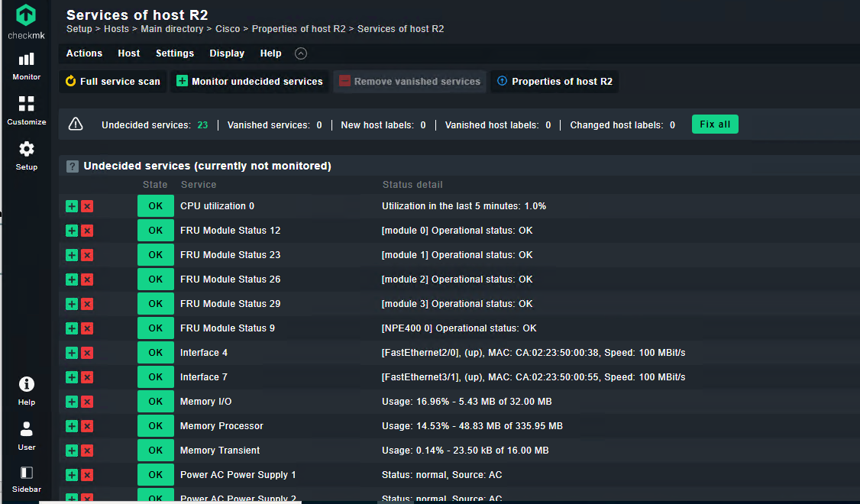The height and width of the screenshot is (504, 860).
Task: Expand the Settings dropdown menu
Action: pos(175,53)
